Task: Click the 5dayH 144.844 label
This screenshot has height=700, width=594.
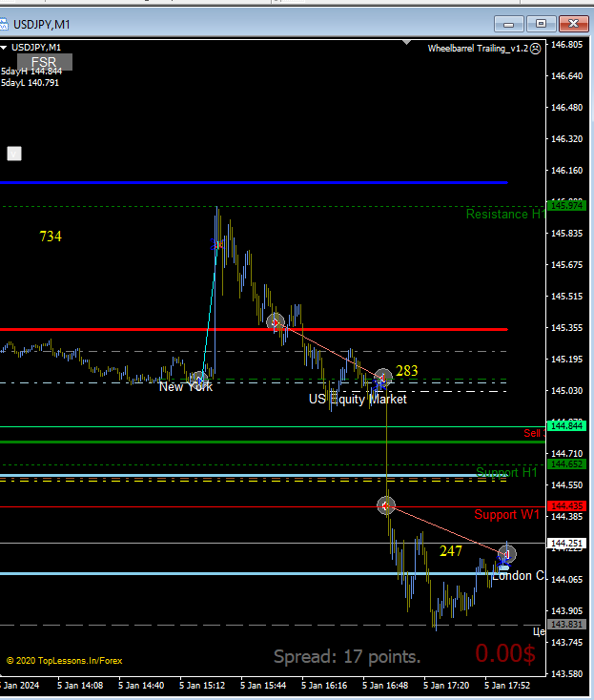Action: (31, 72)
